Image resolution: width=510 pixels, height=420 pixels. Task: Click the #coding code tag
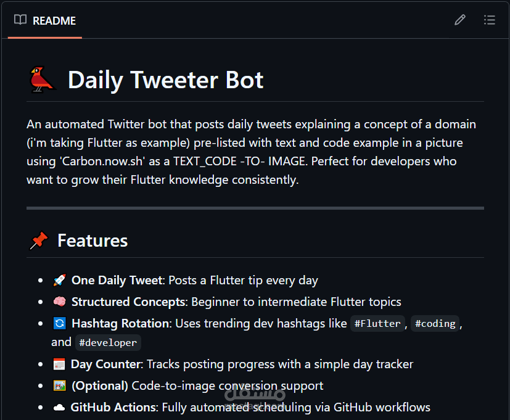coord(435,324)
